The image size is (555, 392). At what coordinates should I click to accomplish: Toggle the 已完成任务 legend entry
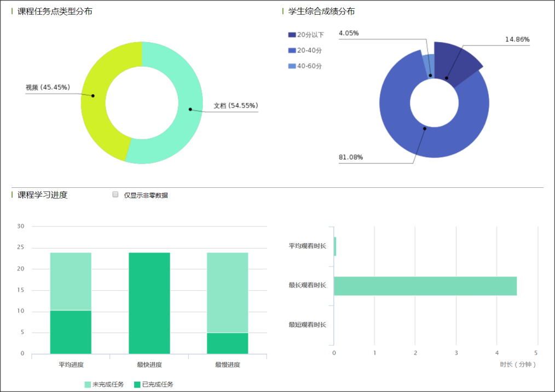tap(154, 384)
